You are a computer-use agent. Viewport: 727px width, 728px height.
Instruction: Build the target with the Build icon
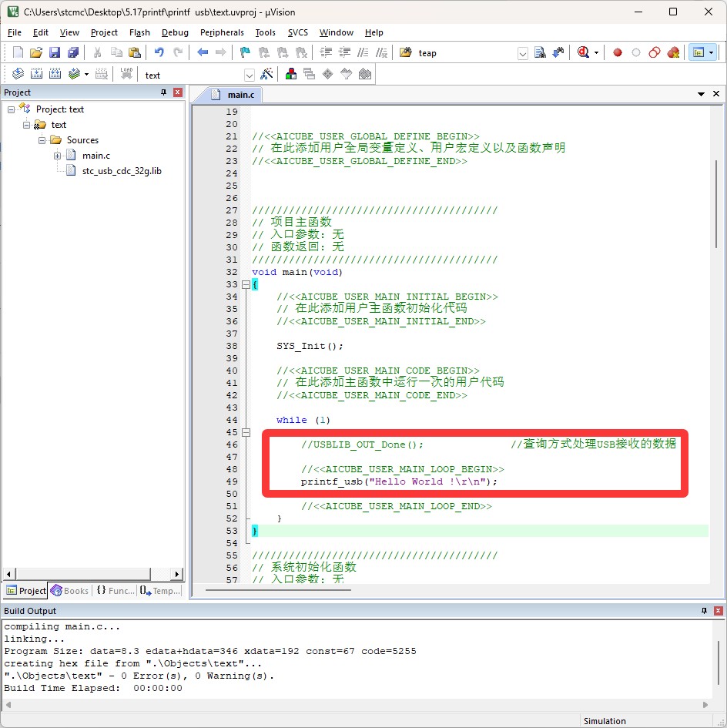point(36,74)
